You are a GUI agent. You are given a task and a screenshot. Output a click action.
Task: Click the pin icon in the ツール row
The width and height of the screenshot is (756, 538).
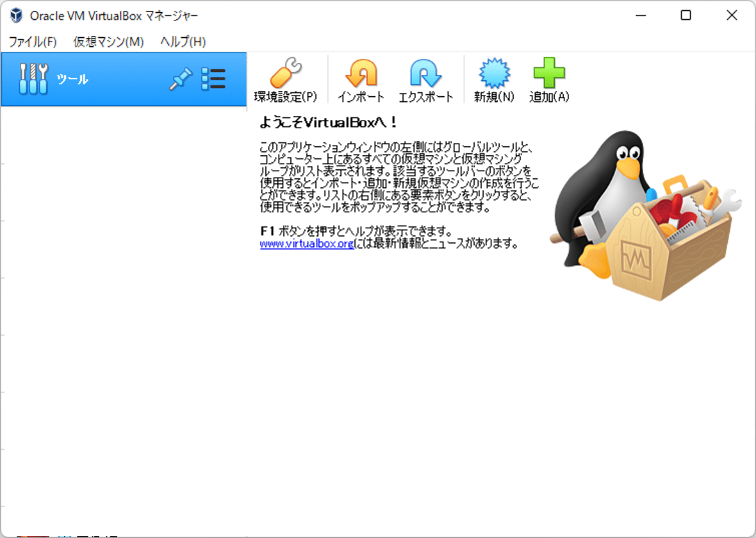tap(181, 79)
